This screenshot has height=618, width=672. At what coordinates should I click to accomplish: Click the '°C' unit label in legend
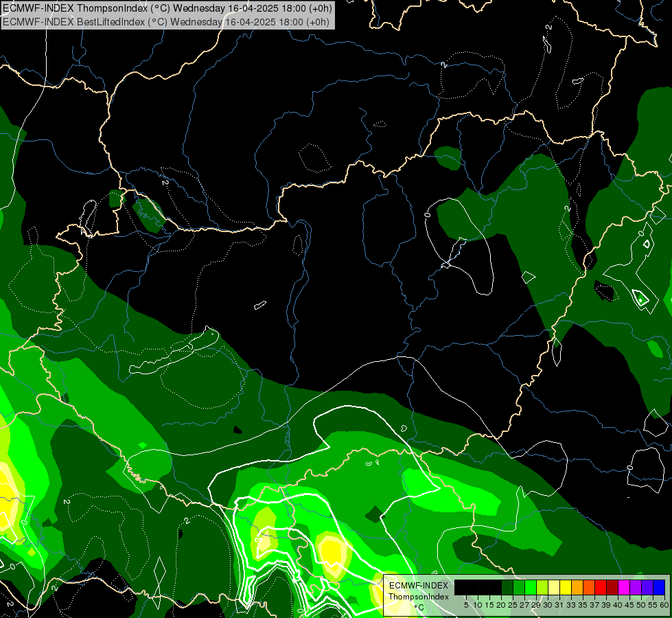point(419,607)
